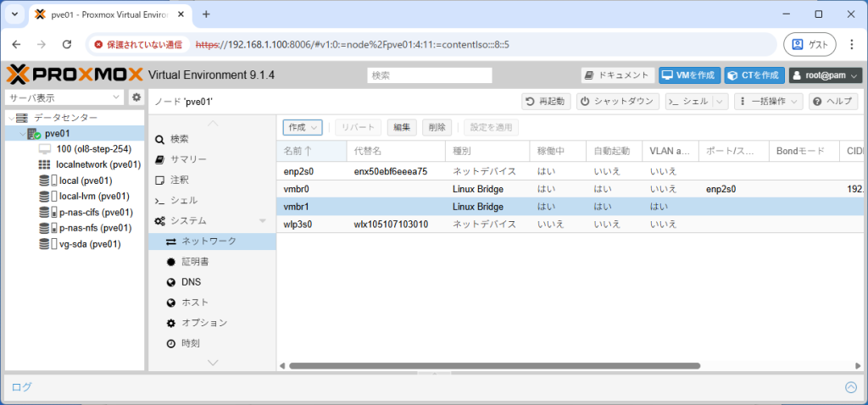Click the 再起動 reboot button
Viewport: 868px width, 405px height.
[546, 101]
